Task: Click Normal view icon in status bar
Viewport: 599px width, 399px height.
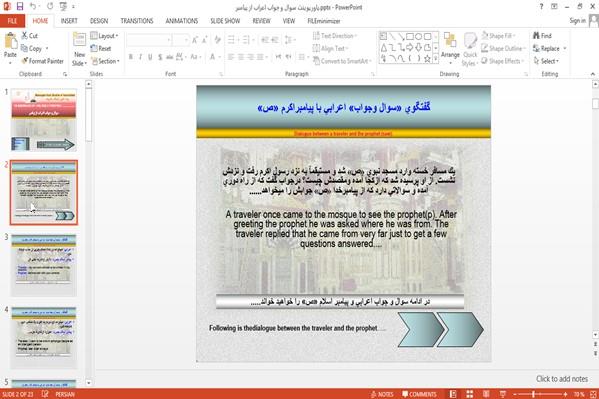Action: tap(453, 394)
